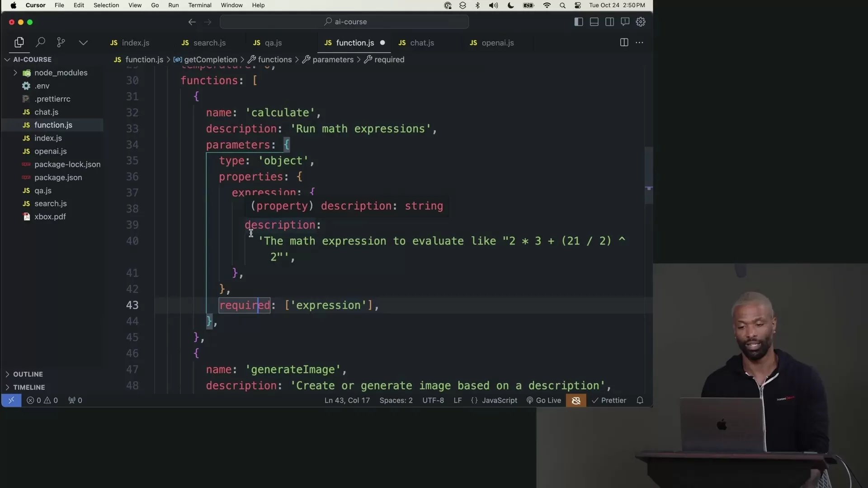868x488 pixels.
Task: Open notifications via the bell icon
Action: pyautogui.click(x=641, y=400)
